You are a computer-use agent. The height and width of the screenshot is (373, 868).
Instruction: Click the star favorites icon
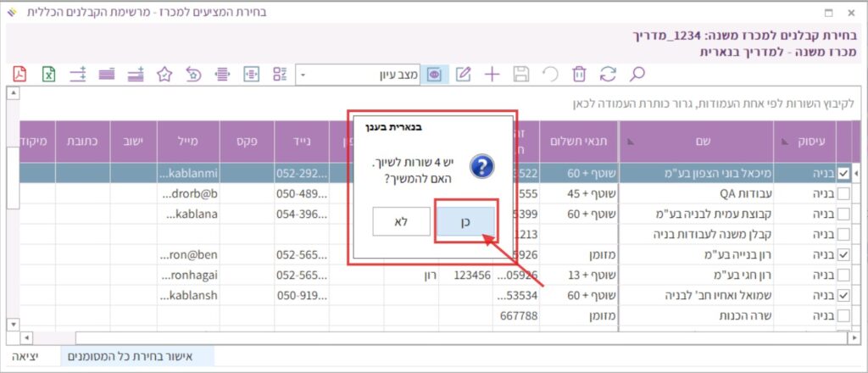click(x=164, y=74)
